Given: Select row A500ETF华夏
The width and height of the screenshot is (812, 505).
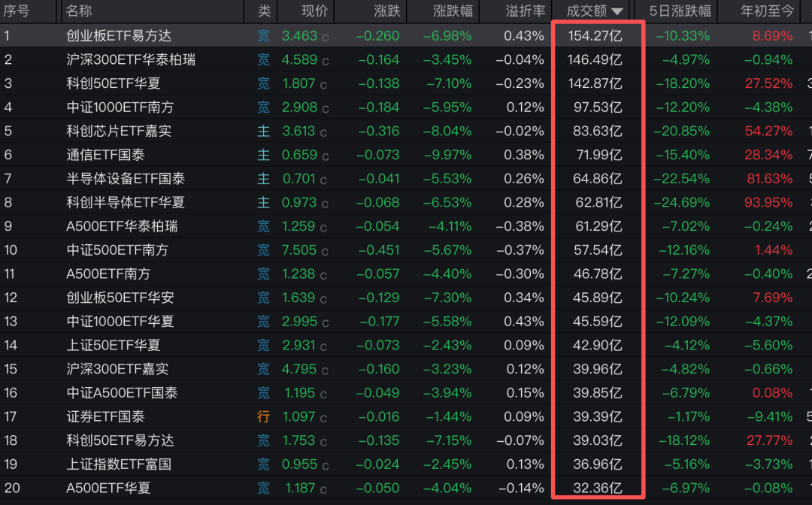Looking at the screenshot, I should (406, 488).
